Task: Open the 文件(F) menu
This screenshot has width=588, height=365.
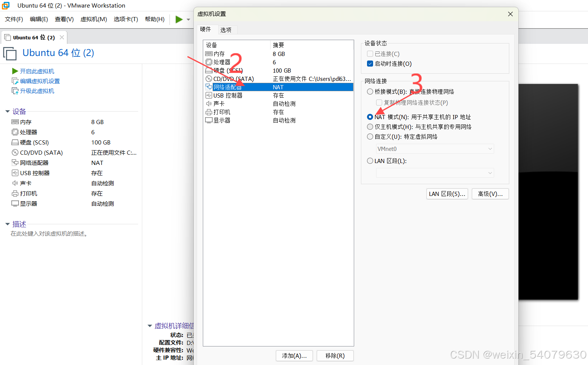Action: click(14, 19)
